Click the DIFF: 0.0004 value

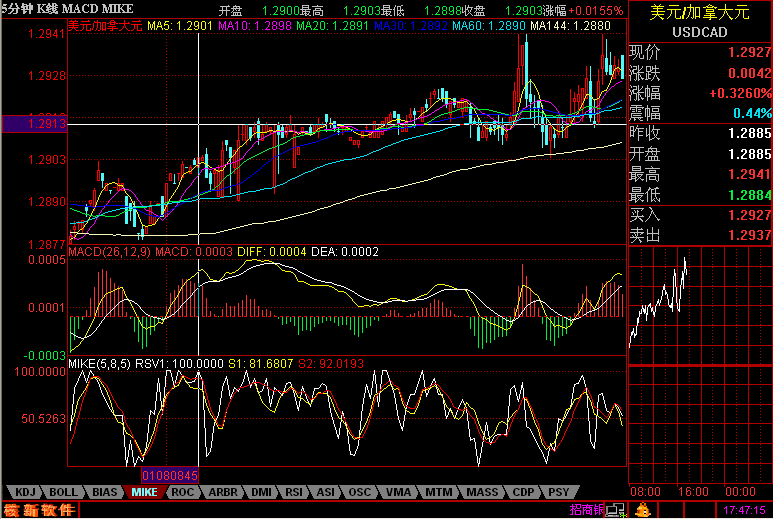(x=272, y=252)
